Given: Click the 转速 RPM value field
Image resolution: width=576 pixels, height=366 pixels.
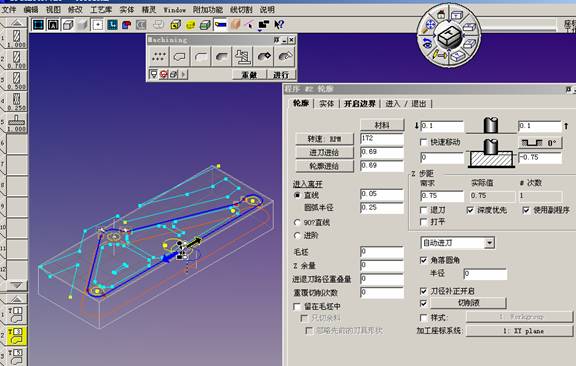Looking at the screenshot, I should [x=382, y=139].
